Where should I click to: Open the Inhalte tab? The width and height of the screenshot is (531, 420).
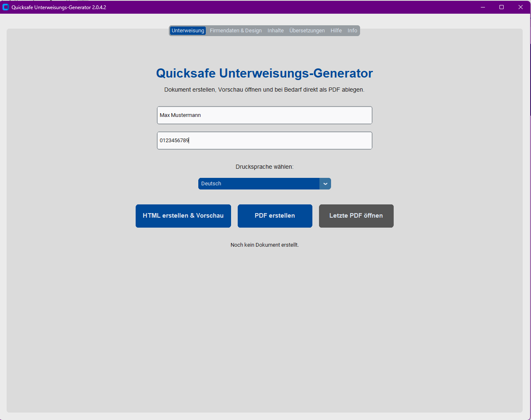click(275, 30)
